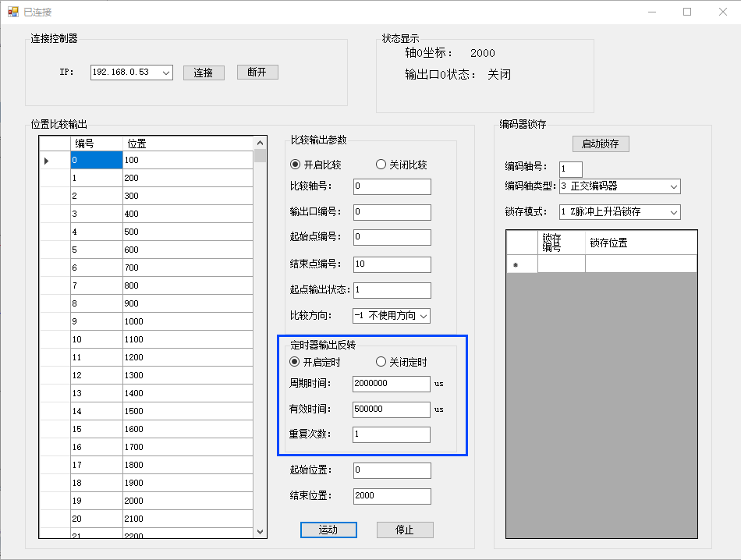This screenshot has height=560, width=741.
Task: Click the 重复次数 input field
Action: [x=392, y=434]
